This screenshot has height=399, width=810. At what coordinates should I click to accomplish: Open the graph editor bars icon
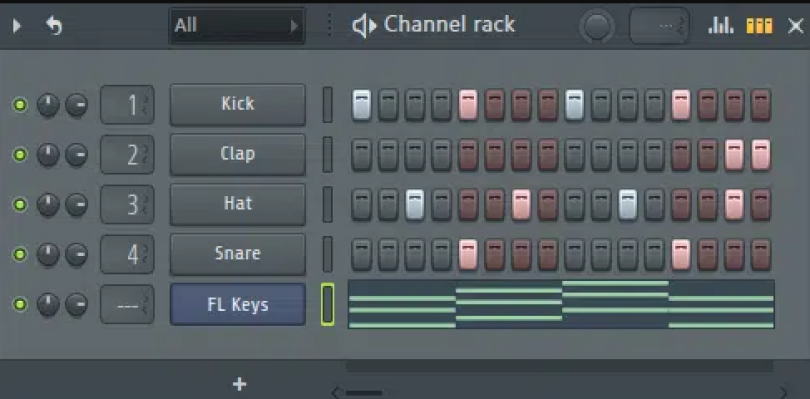(x=721, y=25)
